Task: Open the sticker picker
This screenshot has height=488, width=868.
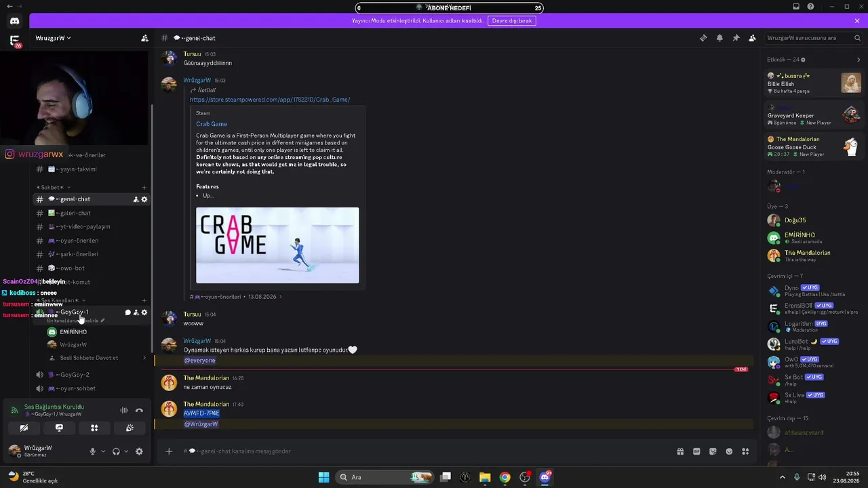Action: (x=713, y=451)
